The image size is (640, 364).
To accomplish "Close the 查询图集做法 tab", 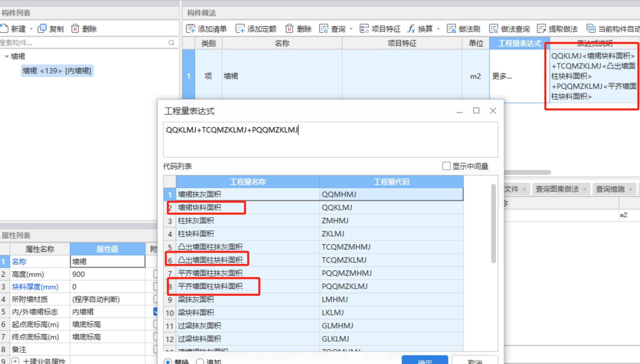I will (585, 189).
